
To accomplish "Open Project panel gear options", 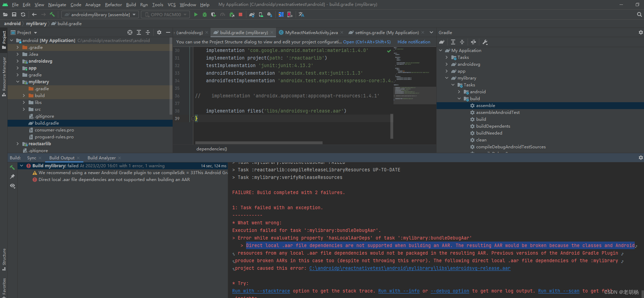I will point(159,32).
